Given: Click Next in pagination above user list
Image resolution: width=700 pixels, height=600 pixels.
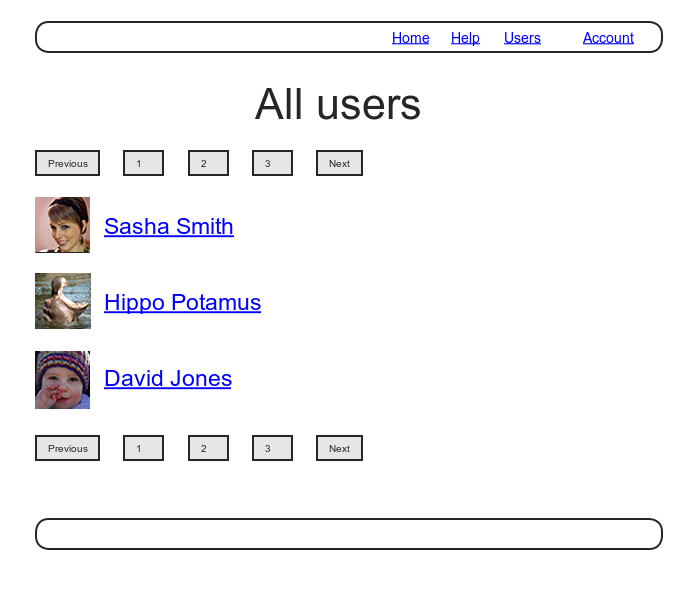Looking at the screenshot, I should coord(339,163).
